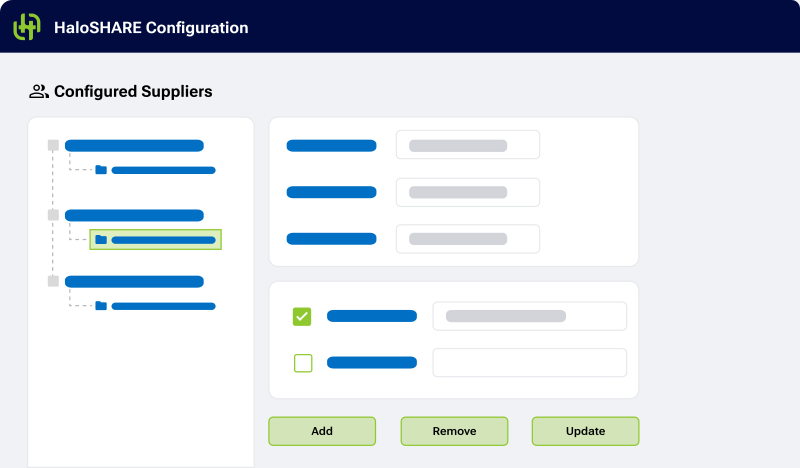
Task: Click the last folder icon in tree
Action: coord(101,306)
